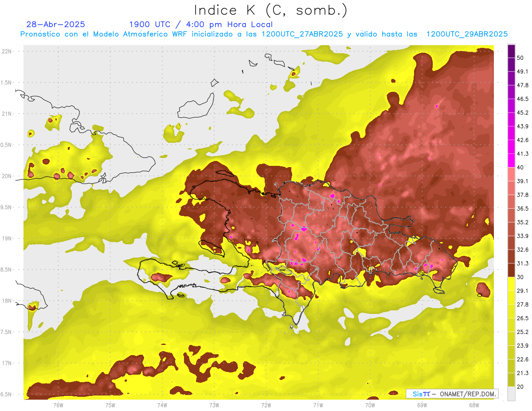Screen dimensions: 532x411
Task: Pick the magenta colorbar segment between 40 and 41.3
Action: [x=511, y=160]
